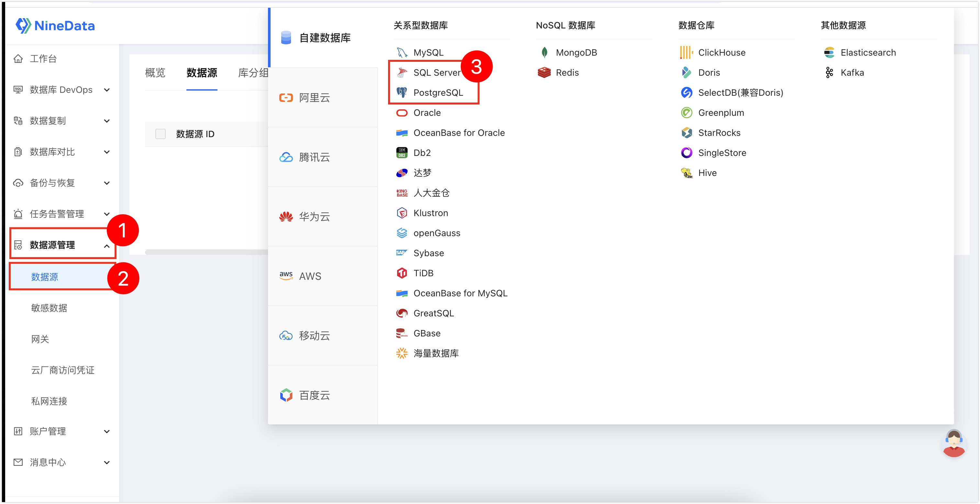Click the Oracle red oval icon

402,113
